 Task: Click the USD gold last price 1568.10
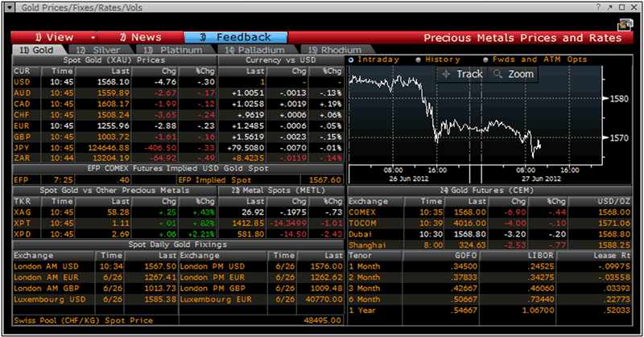pos(113,82)
